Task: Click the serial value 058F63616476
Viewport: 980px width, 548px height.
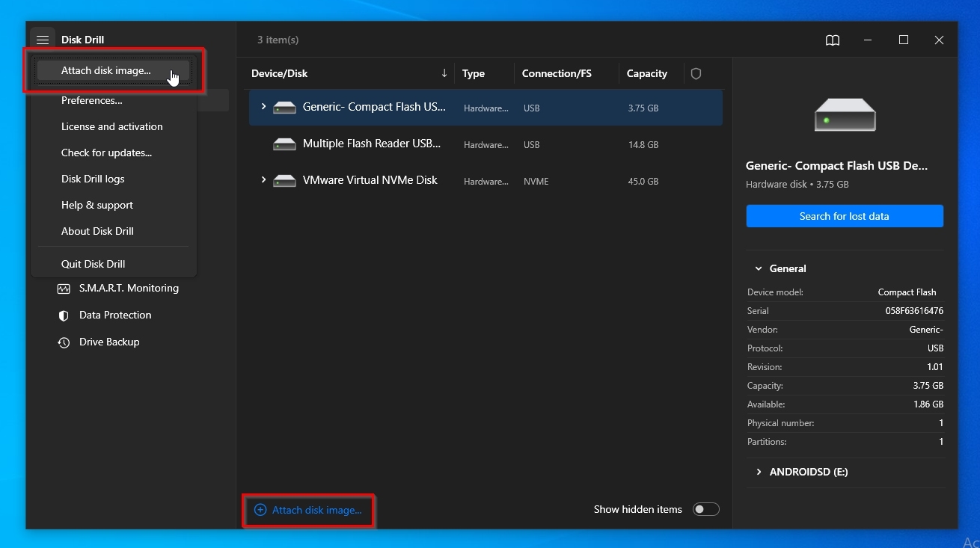Action: click(x=914, y=311)
